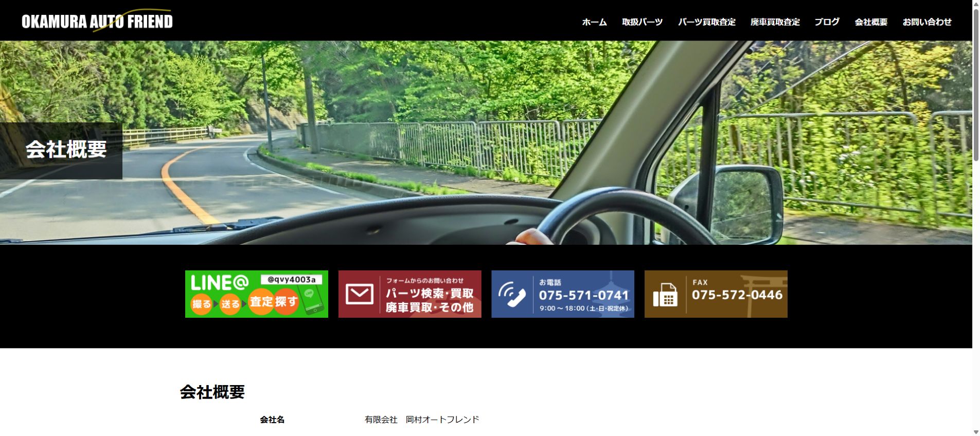Click the 会社名 label

point(272,420)
